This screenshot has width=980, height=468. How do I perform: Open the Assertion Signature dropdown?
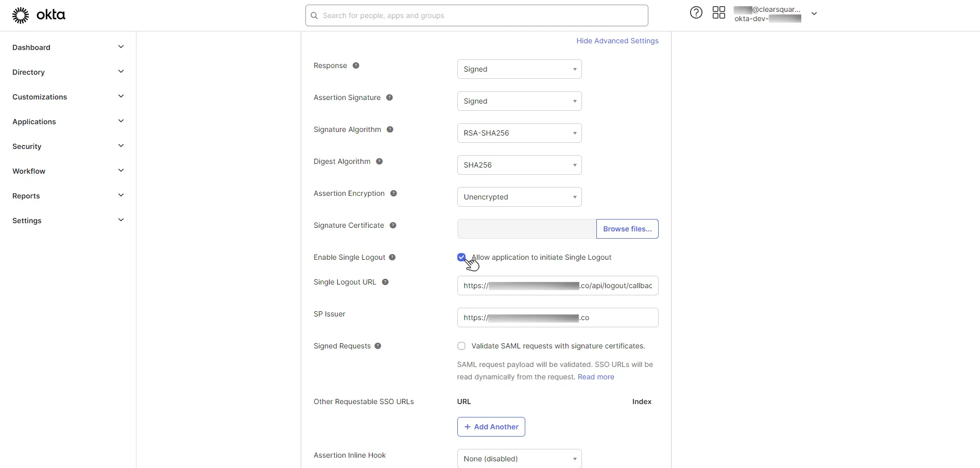519,101
